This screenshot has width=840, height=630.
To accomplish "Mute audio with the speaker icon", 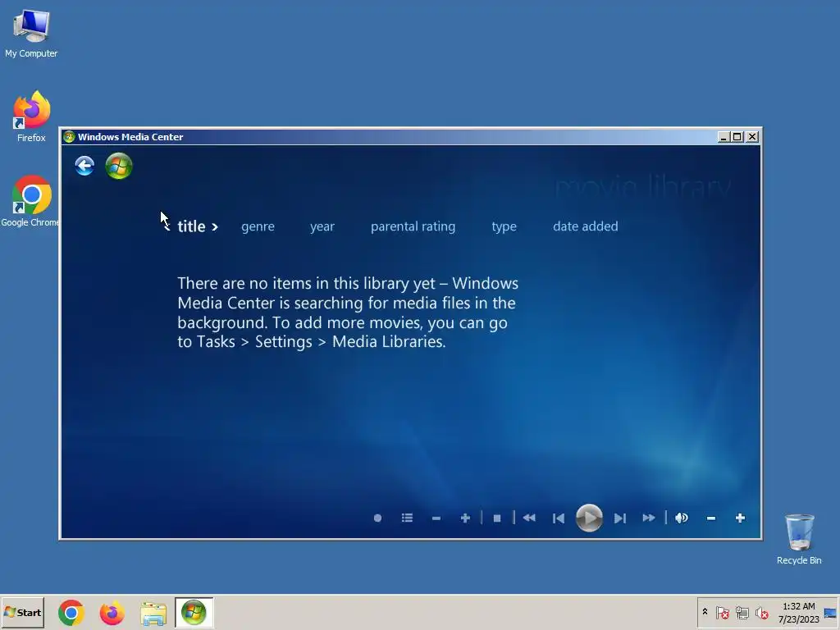I will pos(682,518).
